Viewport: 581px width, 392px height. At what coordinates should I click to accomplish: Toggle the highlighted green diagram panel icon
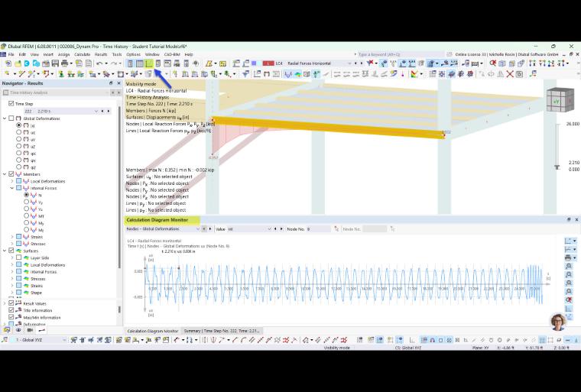(148, 63)
